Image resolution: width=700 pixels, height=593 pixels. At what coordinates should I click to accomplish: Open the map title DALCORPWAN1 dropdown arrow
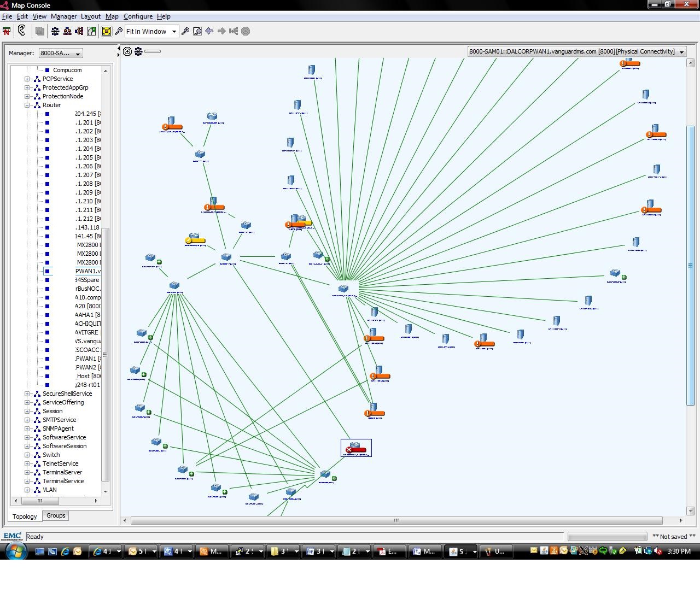(681, 52)
